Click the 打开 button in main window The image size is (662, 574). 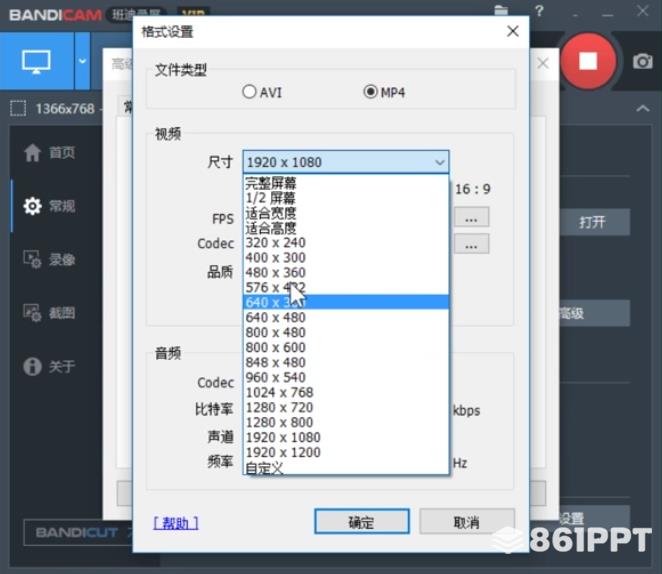594,221
